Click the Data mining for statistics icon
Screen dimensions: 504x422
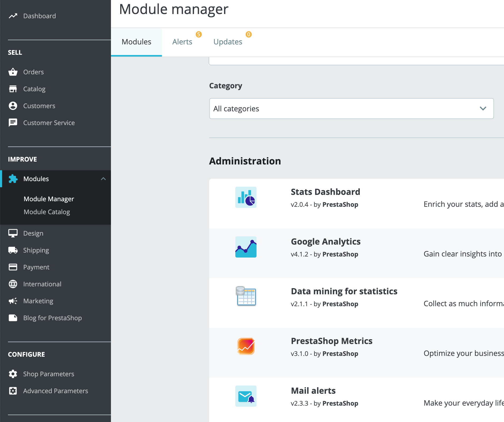click(246, 296)
